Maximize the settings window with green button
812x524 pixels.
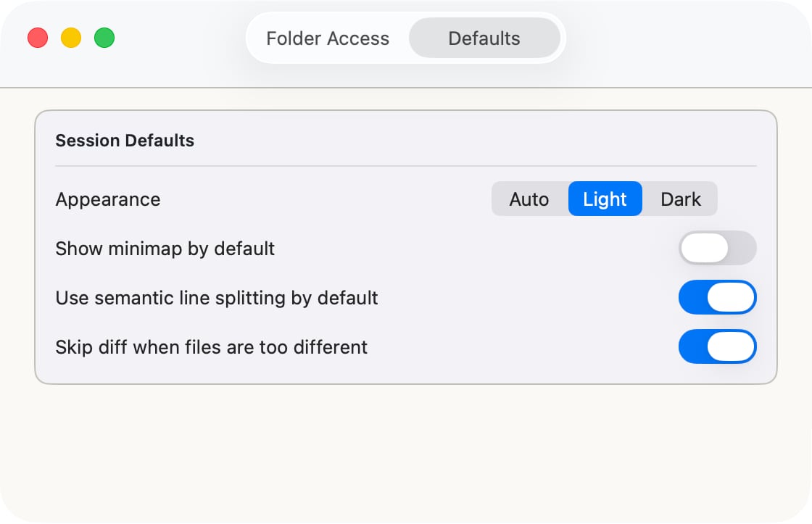104,38
